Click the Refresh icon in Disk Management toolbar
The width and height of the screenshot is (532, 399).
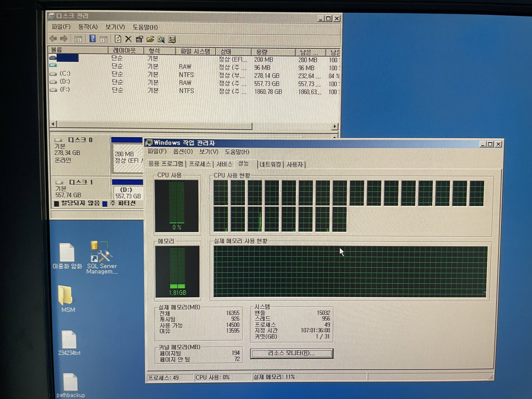coord(118,39)
